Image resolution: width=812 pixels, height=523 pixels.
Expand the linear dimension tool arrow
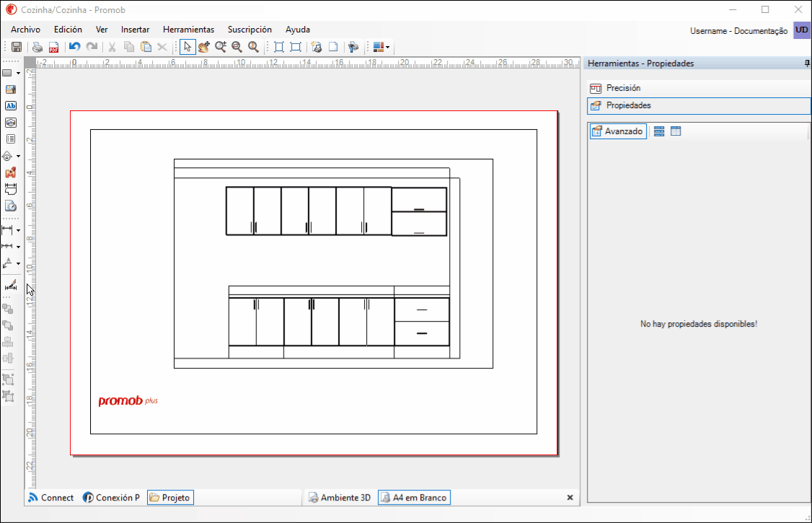(18, 230)
